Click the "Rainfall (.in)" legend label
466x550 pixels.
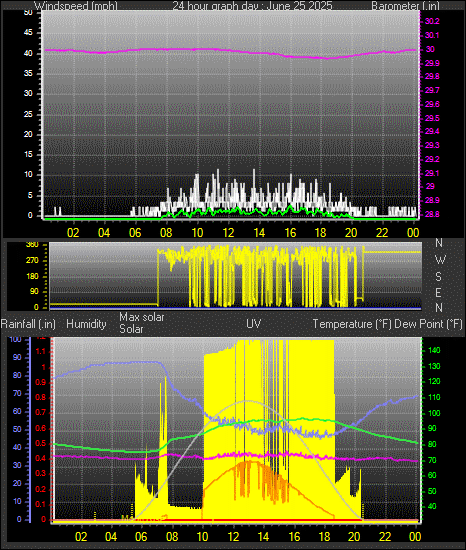click(28, 324)
